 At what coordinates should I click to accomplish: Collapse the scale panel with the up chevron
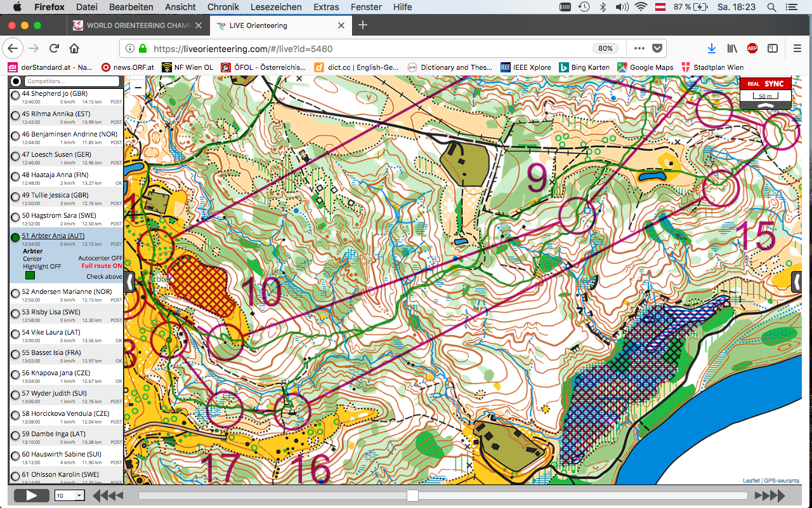click(765, 105)
